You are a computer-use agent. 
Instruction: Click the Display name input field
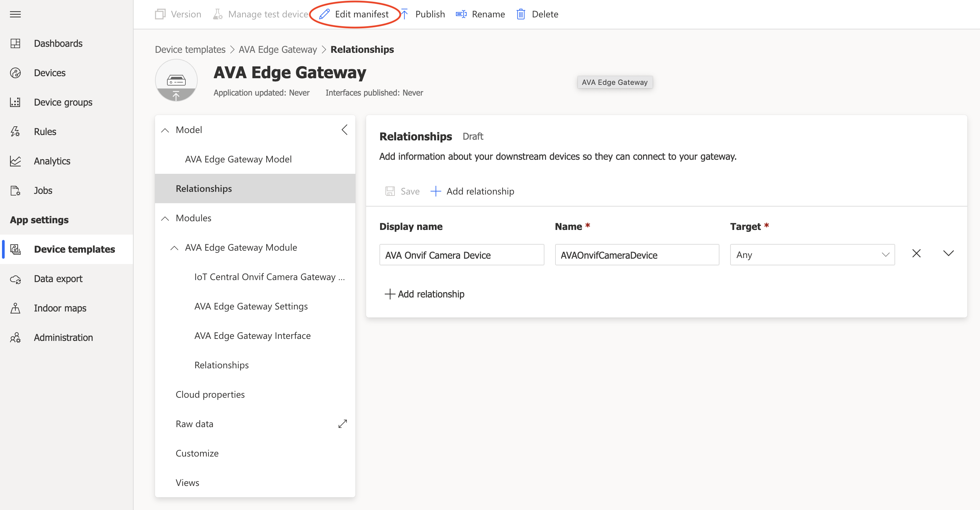(462, 255)
